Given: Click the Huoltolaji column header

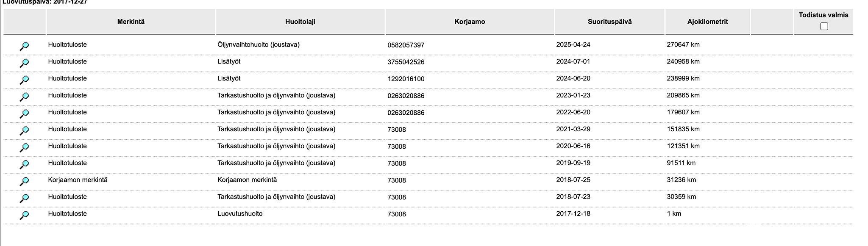Looking at the screenshot, I should tap(300, 22).
